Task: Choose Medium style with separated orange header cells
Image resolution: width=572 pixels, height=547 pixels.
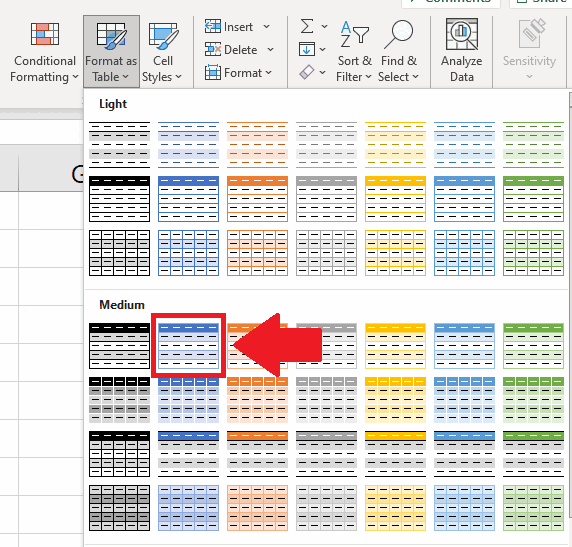Action: tap(257, 400)
